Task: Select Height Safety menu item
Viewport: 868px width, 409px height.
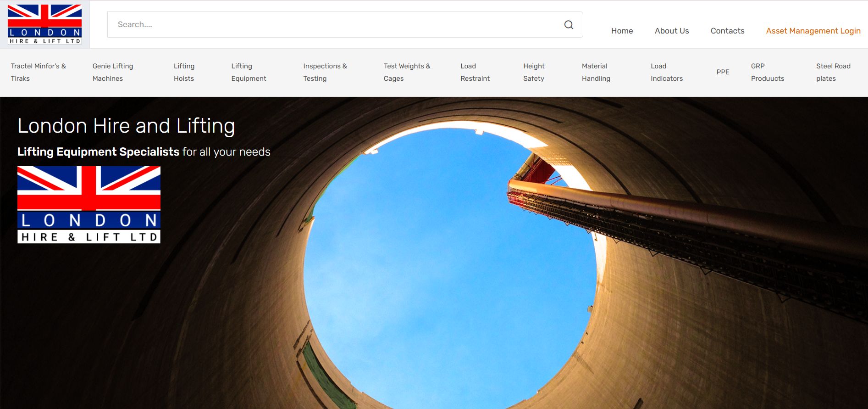Action: pyautogui.click(x=534, y=72)
